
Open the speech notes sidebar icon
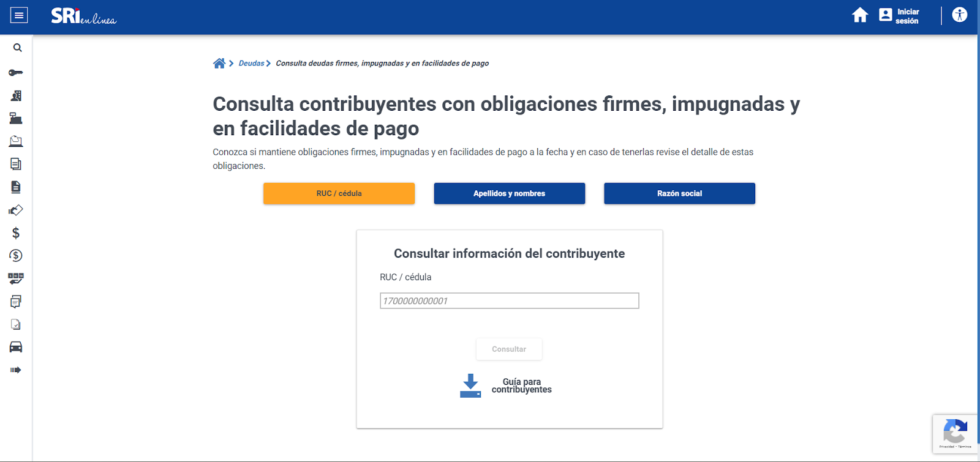click(x=16, y=302)
